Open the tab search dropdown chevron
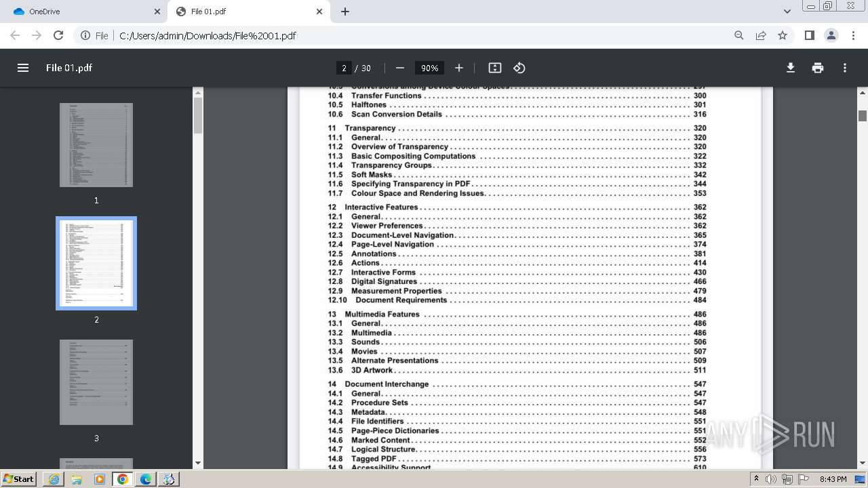The image size is (868, 488). pyautogui.click(x=787, y=12)
